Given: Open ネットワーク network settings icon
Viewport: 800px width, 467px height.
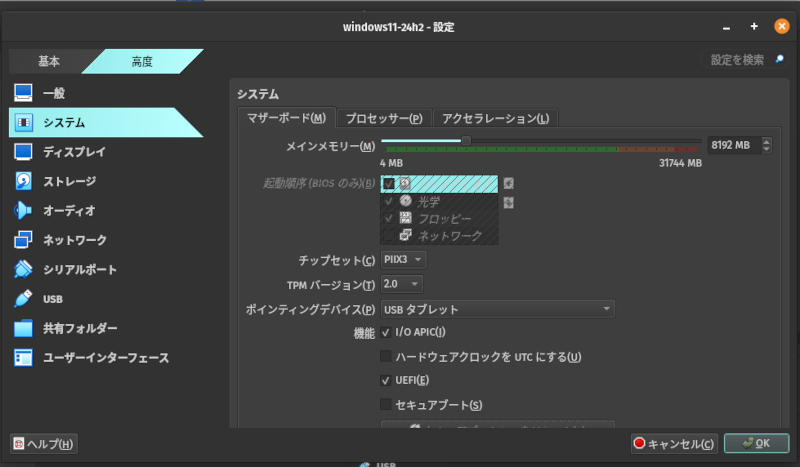Looking at the screenshot, I should [x=23, y=240].
